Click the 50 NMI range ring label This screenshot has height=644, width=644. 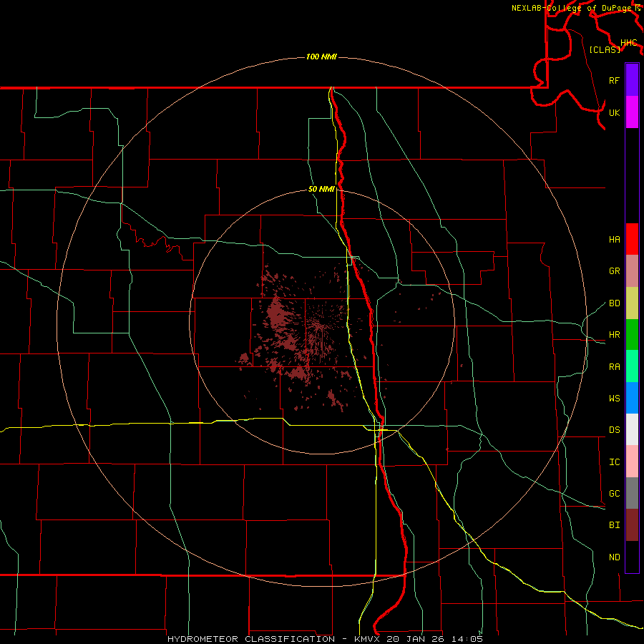(x=321, y=189)
